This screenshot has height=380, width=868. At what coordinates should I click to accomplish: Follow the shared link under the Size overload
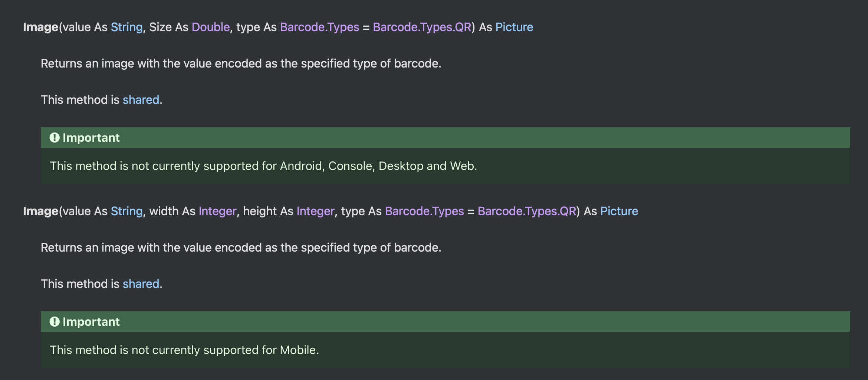click(141, 100)
